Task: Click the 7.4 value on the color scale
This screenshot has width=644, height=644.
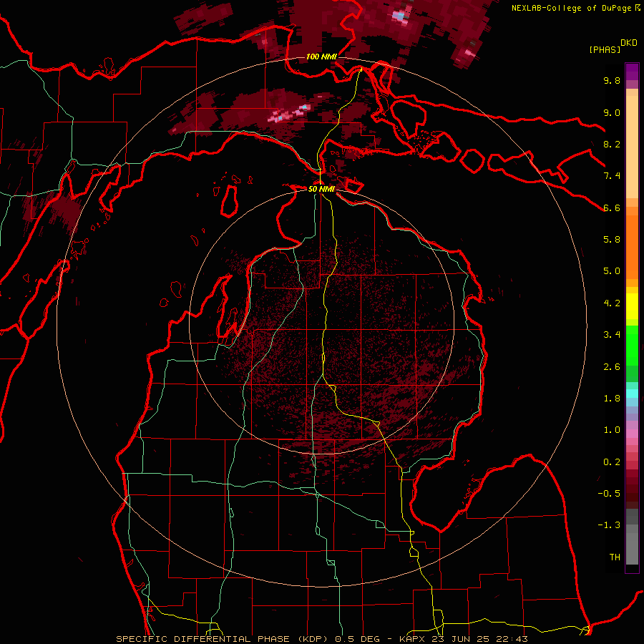Action: tap(612, 176)
